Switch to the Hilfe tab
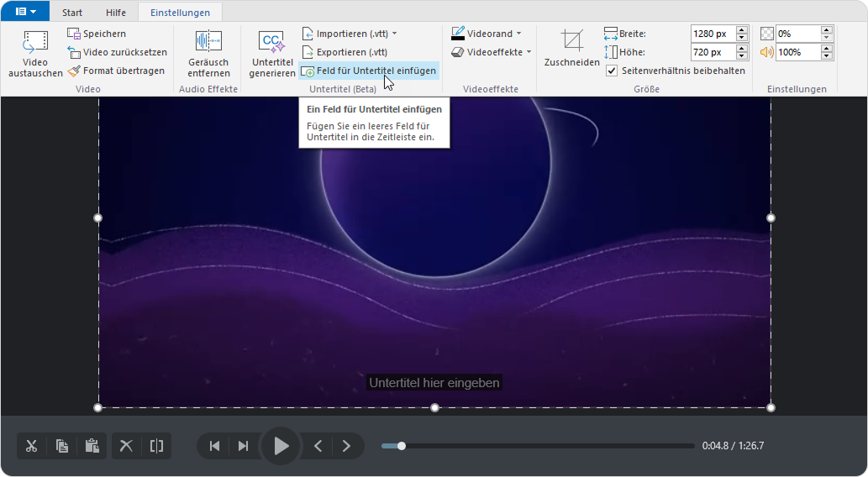The image size is (868, 477). (x=116, y=12)
